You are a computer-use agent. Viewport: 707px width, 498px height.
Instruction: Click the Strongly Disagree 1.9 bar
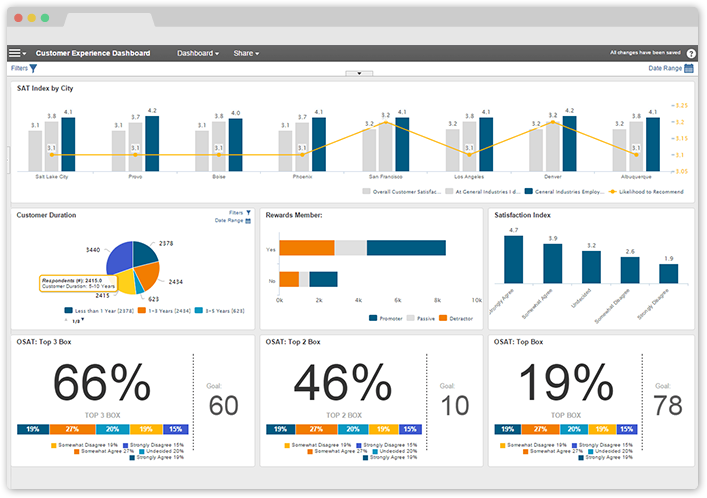tap(669, 274)
